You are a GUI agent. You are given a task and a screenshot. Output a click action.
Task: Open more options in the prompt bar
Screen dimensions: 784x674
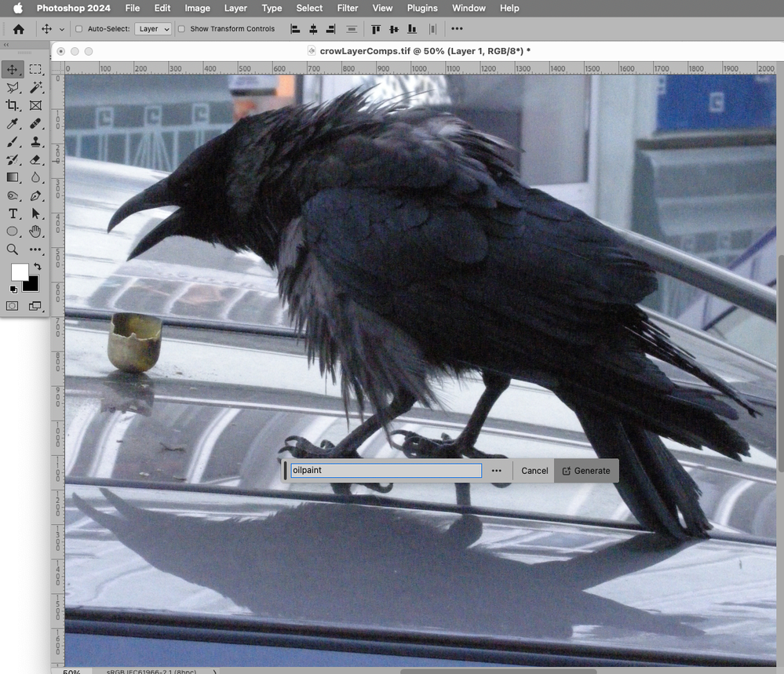[496, 471]
